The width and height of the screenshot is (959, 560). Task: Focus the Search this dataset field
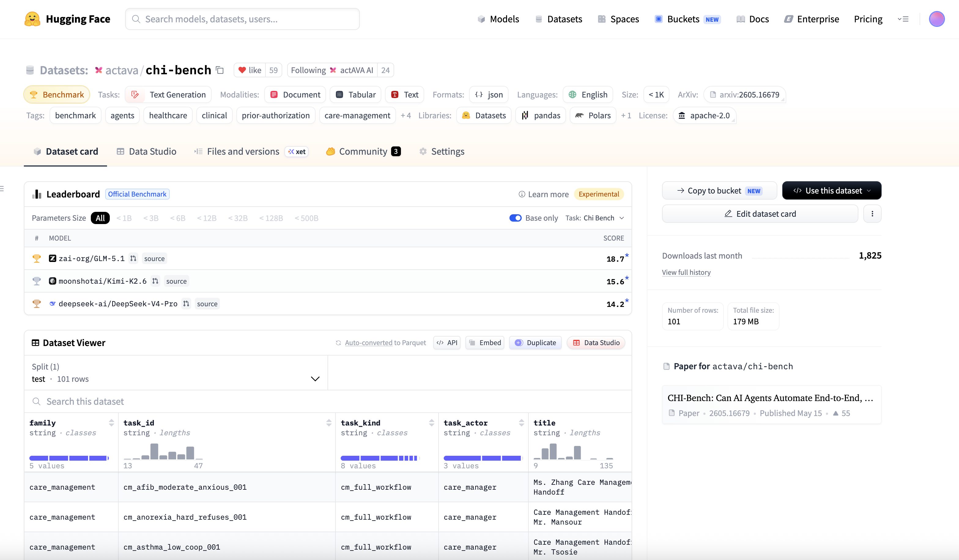[x=328, y=401]
